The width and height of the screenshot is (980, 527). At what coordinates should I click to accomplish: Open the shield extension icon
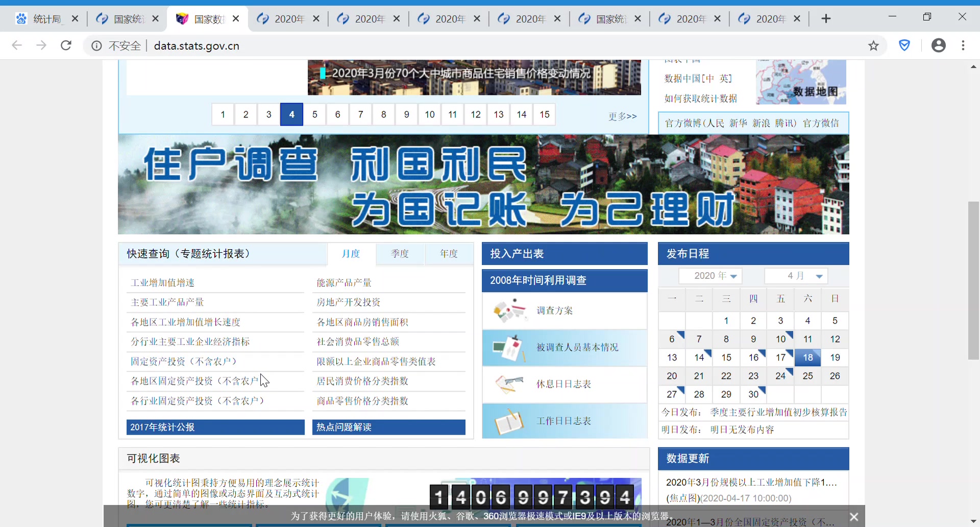pyautogui.click(x=904, y=45)
